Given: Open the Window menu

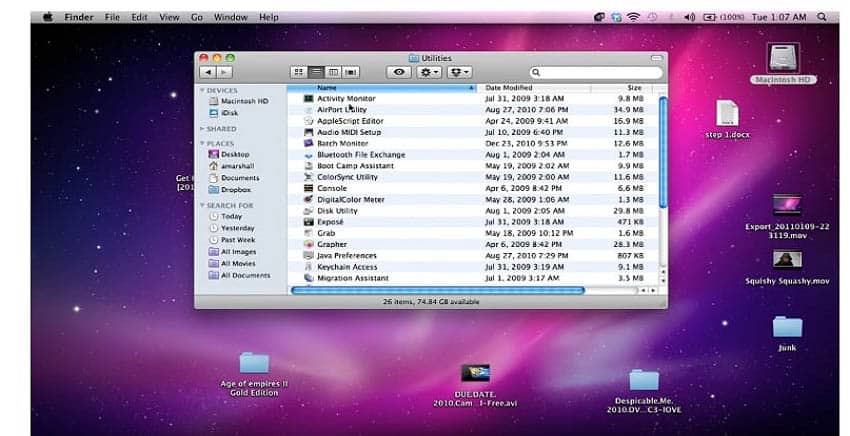Looking at the screenshot, I should (x=230, y=17).
